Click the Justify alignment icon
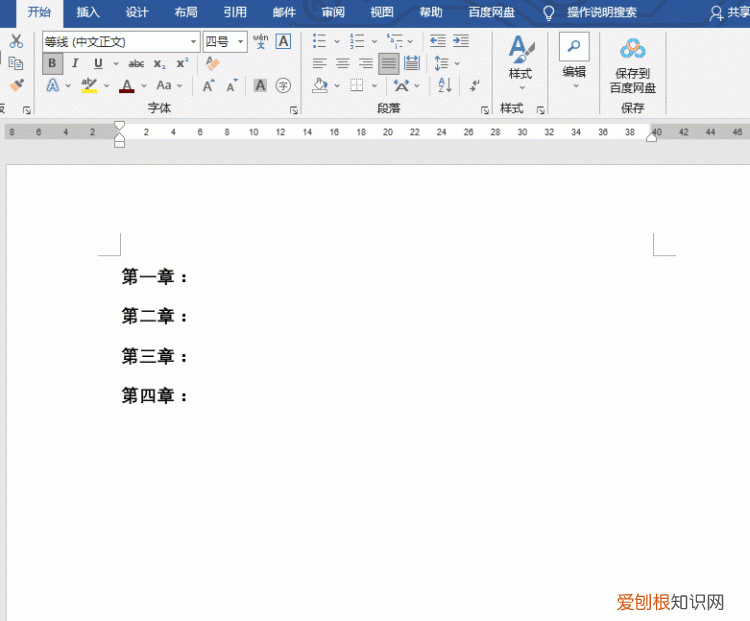 click(389, 64)
